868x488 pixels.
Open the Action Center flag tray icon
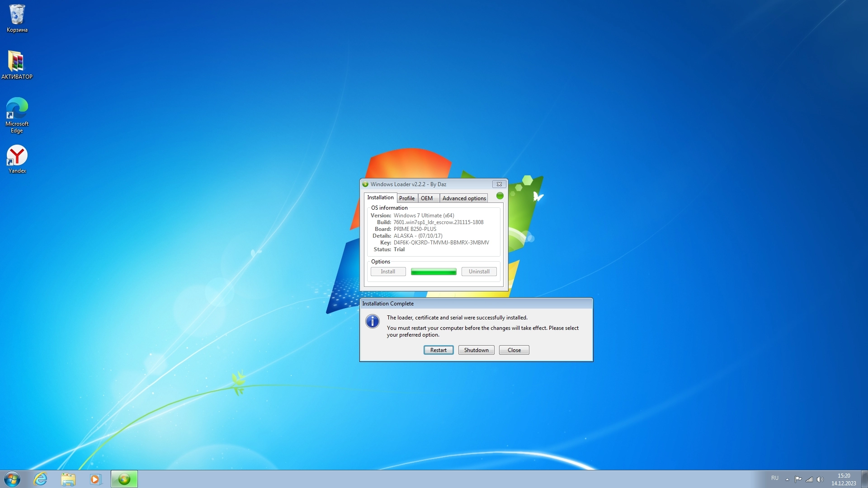[798, 479]
